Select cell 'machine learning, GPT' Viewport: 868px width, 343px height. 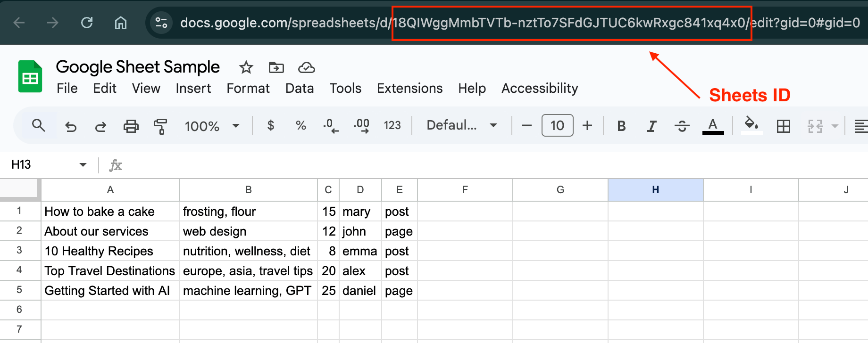[248, 290]
